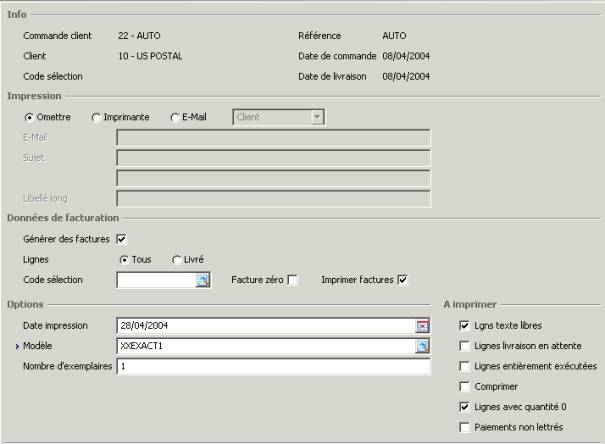Viewport: 605px width, 444px height.
Task: Select the Imprimante print option
Action: point(97,117)
